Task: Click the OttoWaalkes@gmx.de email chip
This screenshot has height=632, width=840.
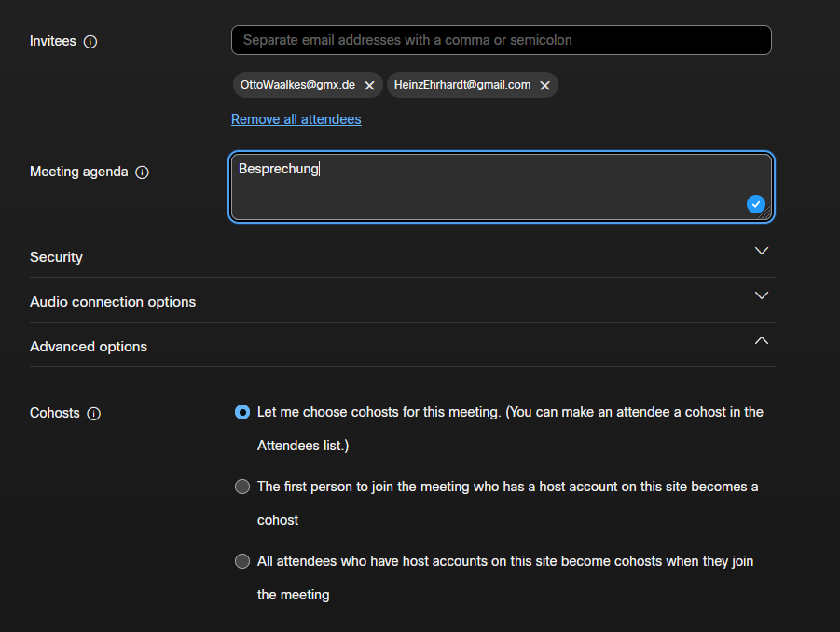Action: click(x=297, y=85)
